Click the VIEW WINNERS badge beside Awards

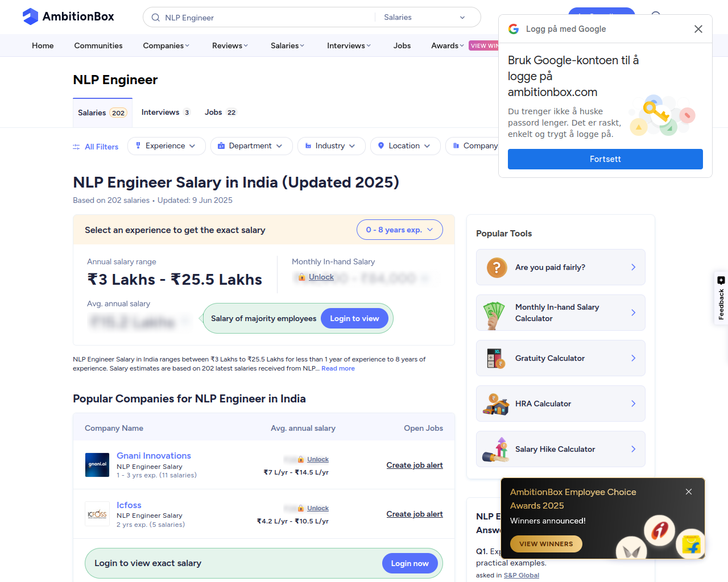pos(483,45)
